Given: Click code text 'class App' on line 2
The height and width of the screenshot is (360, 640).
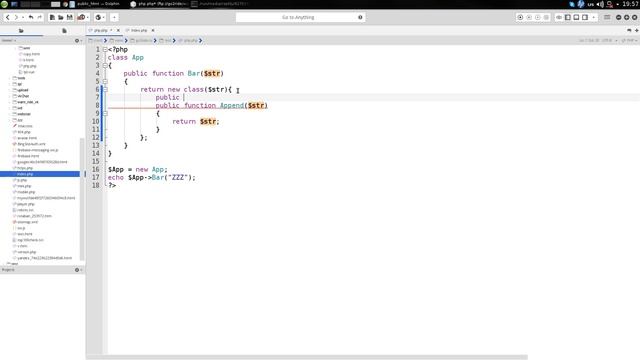Looking at the screenshot, I should (x=126, y=58).
